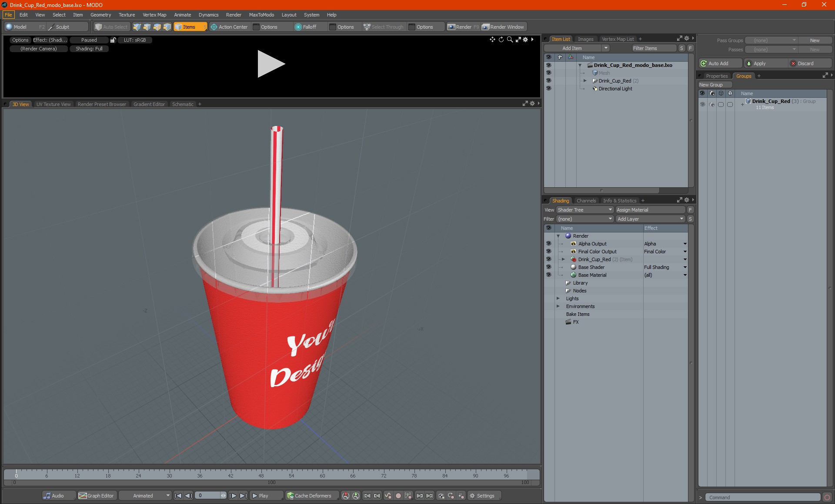The width and height of the screenshot is (835, 504).
Task: Open the Shader Tree View dropdown
Action: 584,210
